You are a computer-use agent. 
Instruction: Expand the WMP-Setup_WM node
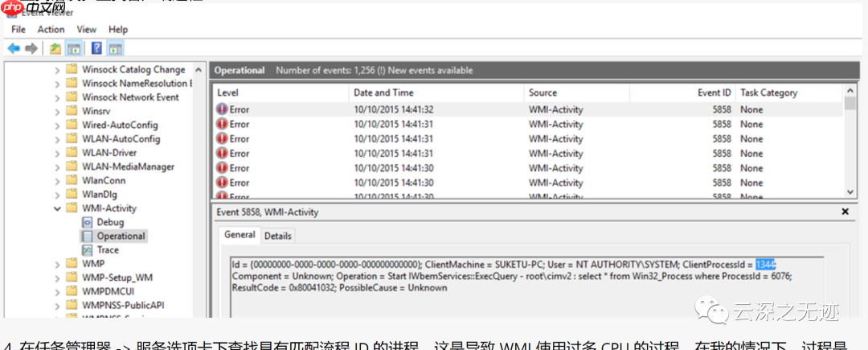57,278
